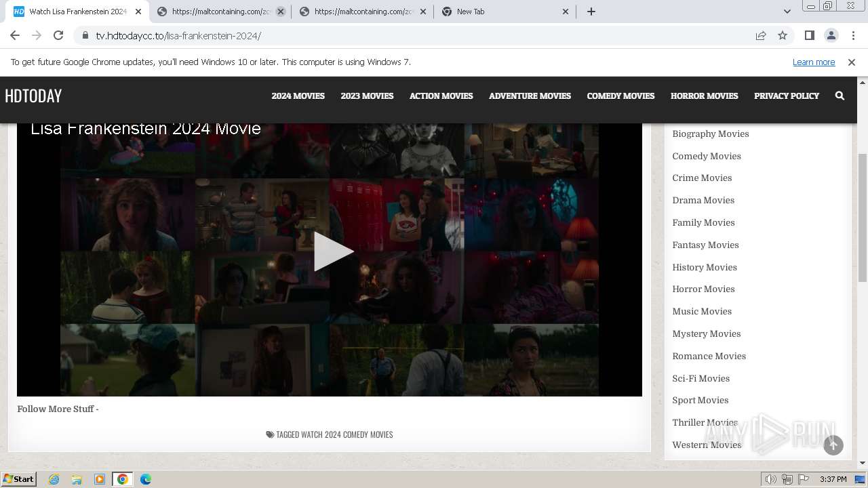The width and height of the screenshot is (868, 488).
Task: View site information lock icon
Action: [x=85, y=35]
